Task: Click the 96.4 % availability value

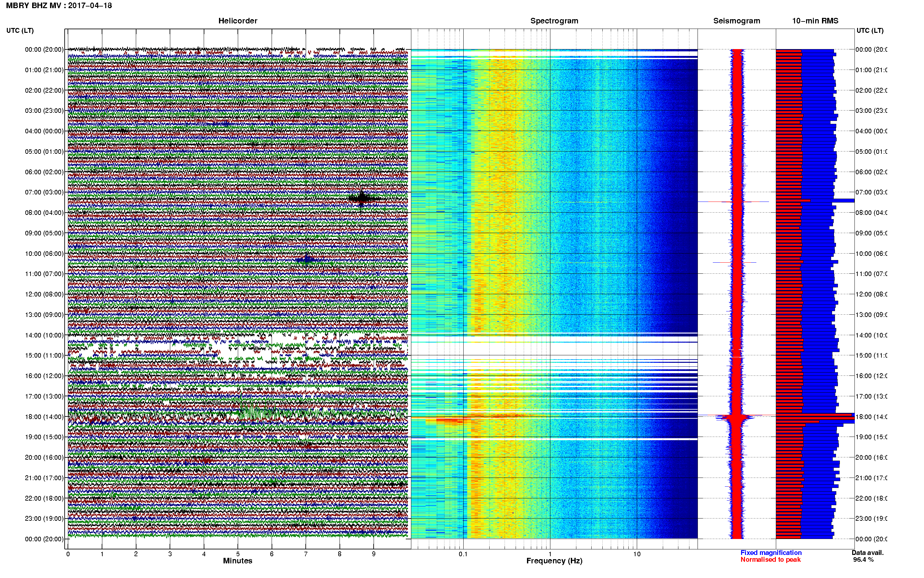Action: point(863,560)
